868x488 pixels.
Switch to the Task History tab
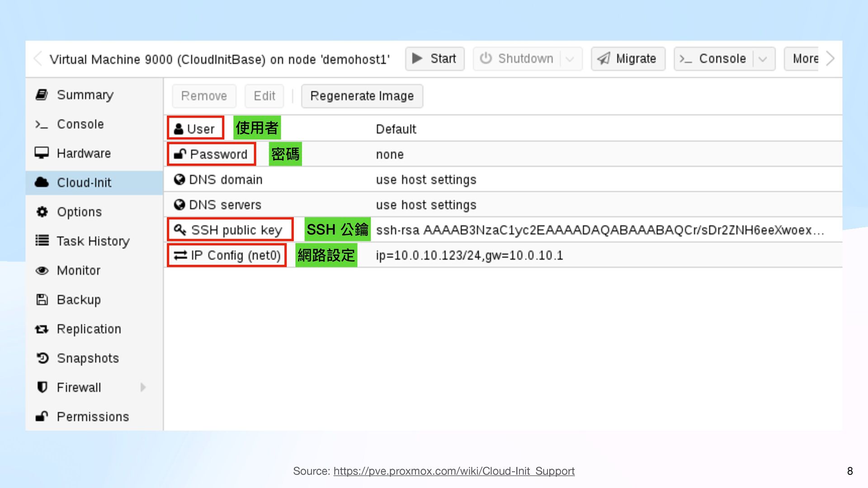93,241
